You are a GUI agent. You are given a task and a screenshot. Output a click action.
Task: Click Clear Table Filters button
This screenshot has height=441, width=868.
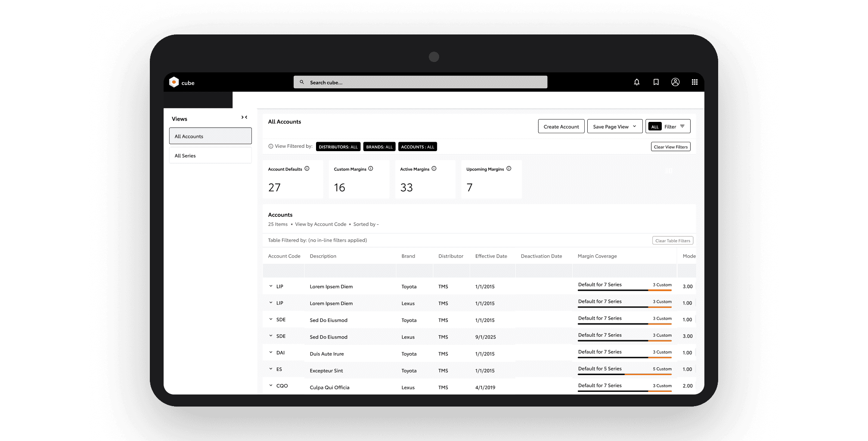click(673, 241)
